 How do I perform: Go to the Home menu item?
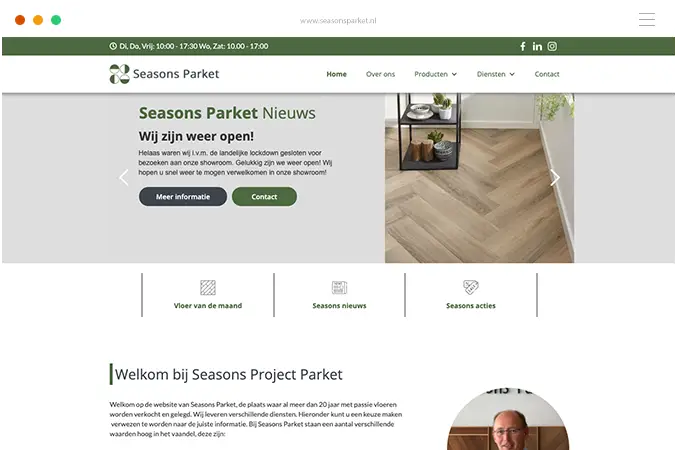click(336, 74)
